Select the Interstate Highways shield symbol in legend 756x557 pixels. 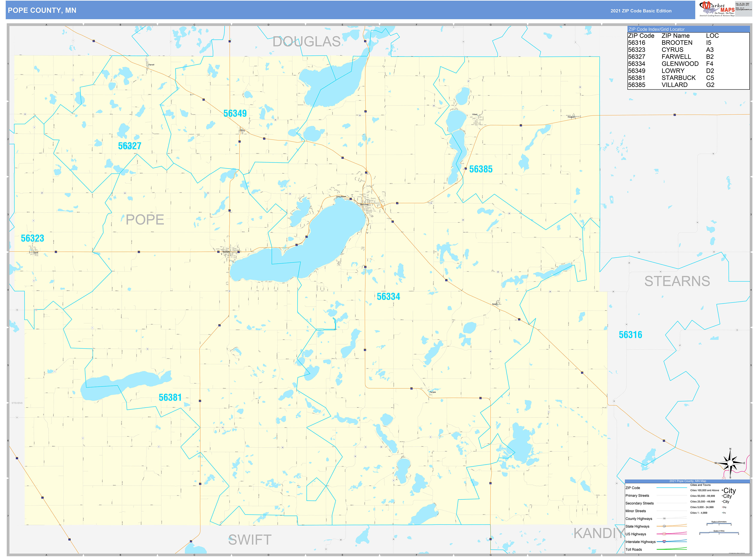(x=664, y=541)
